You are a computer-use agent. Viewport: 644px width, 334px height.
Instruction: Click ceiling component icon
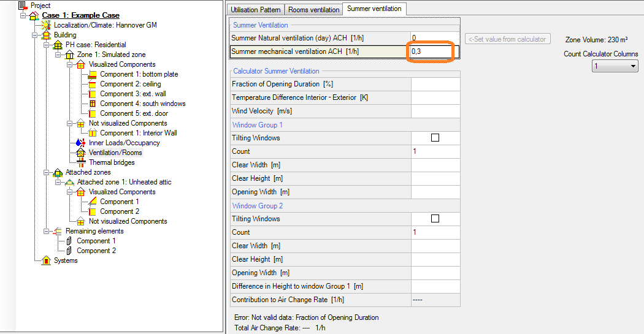[93, 84]
